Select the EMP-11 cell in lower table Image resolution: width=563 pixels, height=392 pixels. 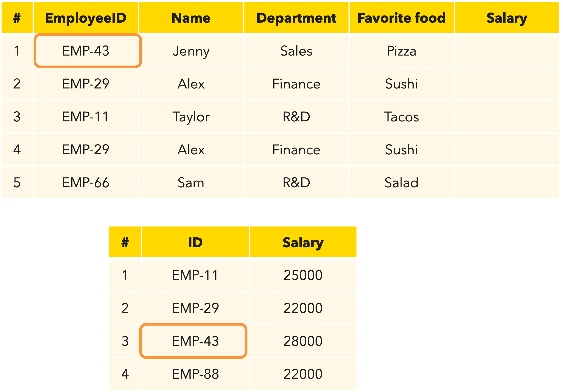coord(195,275)
